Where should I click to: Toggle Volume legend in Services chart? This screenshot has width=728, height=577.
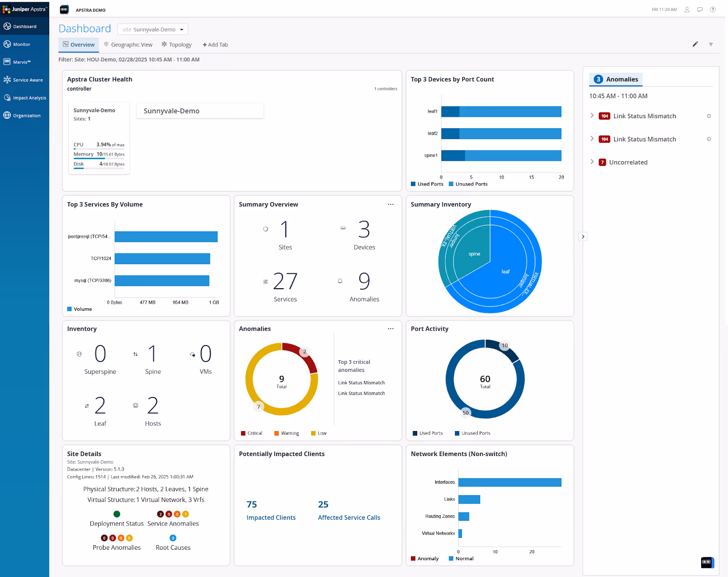(x=80, y=309)
